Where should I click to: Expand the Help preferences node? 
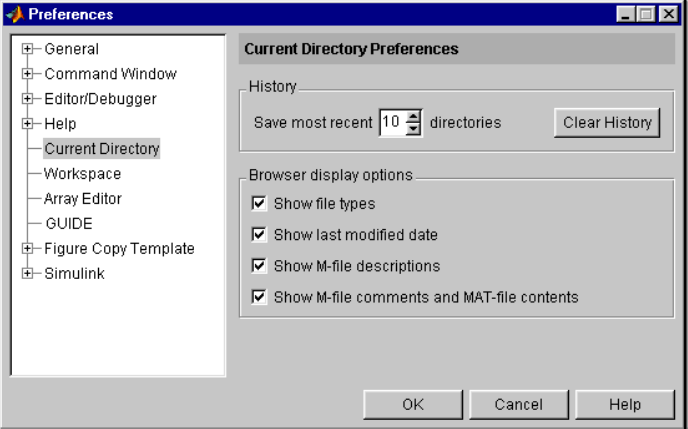click(27, 124)
